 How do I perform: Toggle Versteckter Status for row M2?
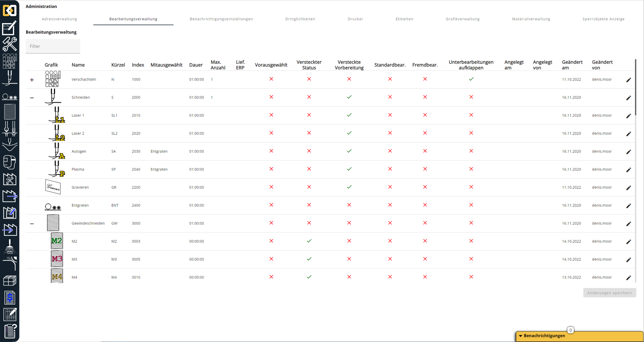tap(309, 241)
